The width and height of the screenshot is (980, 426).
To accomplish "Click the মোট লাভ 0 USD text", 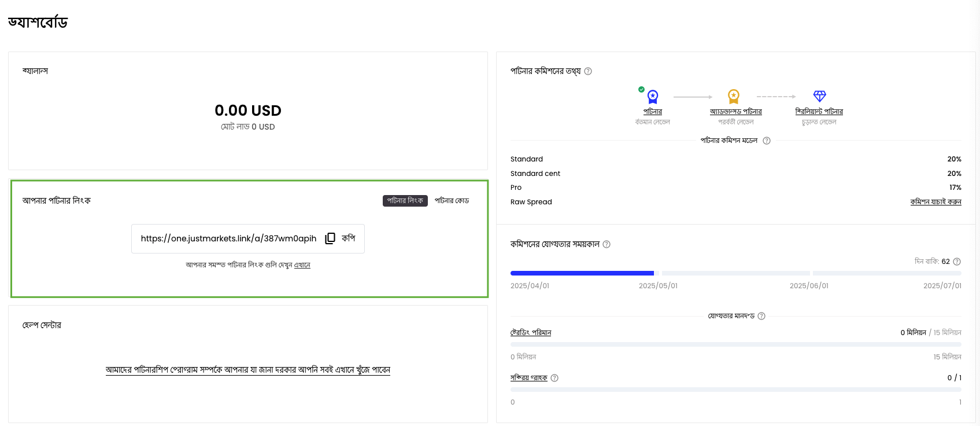I will [248, 127].
